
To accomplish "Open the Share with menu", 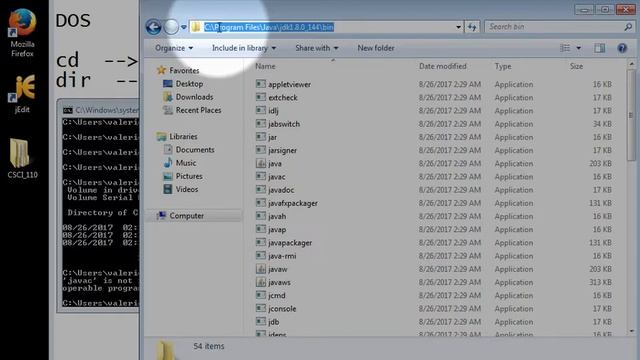I will pyautogui.click(x=317, y=48).
